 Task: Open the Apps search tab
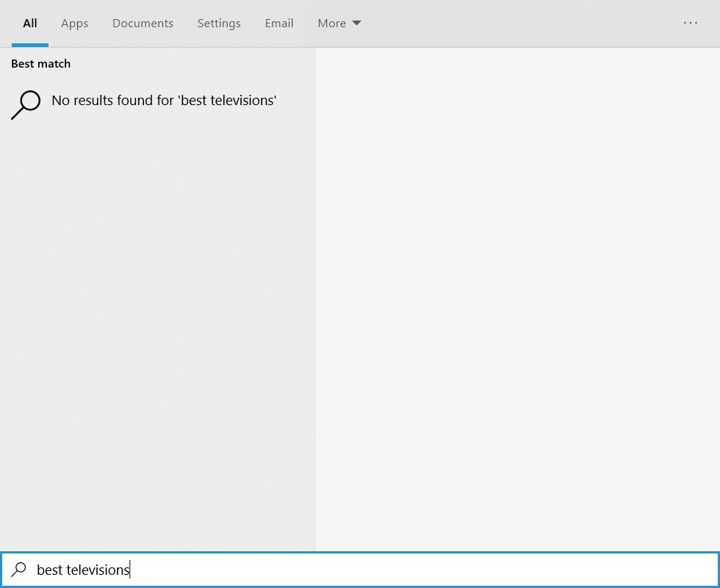(74, 24)
